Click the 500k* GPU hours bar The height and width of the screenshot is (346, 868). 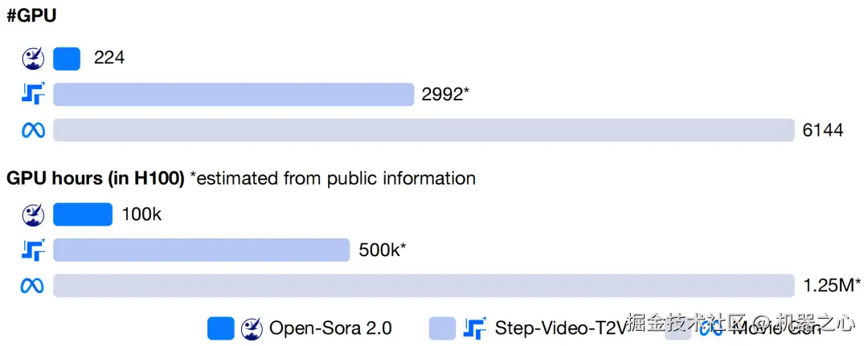click(x=202, y=250)
